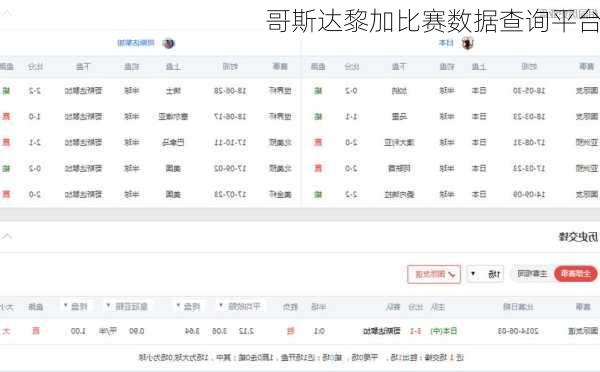The width and height of the screenshot is (600, 372).
Task: Click the 3.64 odds value
Action: pyautogui.click(x=192, y=331)
